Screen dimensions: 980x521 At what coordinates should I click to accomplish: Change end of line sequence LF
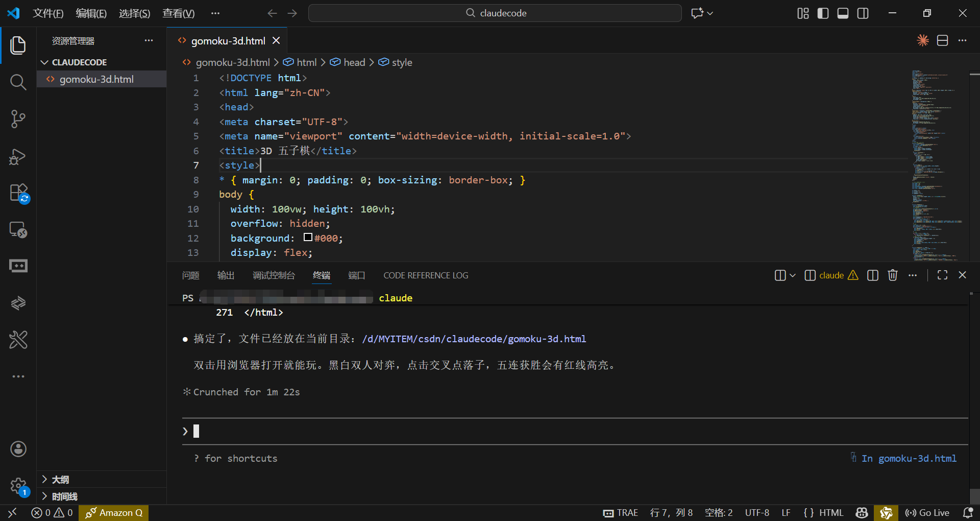pos(786,513)
